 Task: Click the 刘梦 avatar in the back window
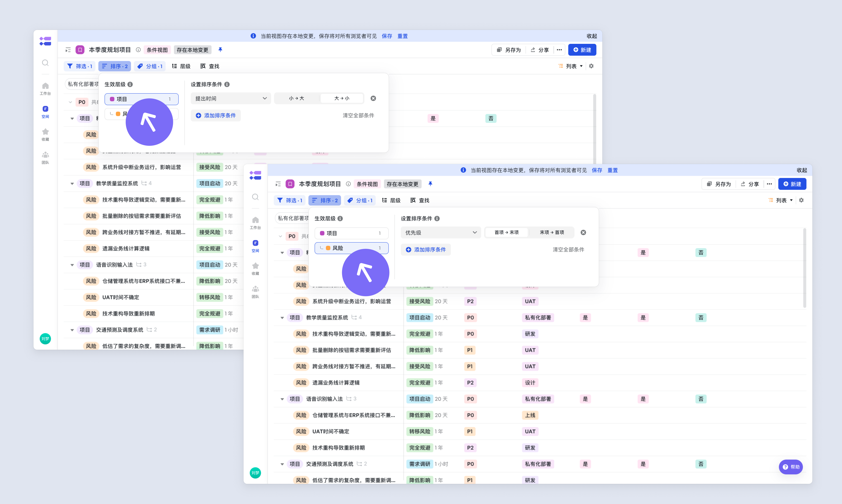coord(45,339)
